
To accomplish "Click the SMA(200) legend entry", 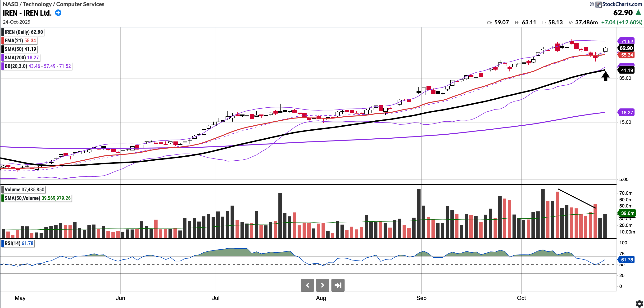I will (x=22, y=57).
